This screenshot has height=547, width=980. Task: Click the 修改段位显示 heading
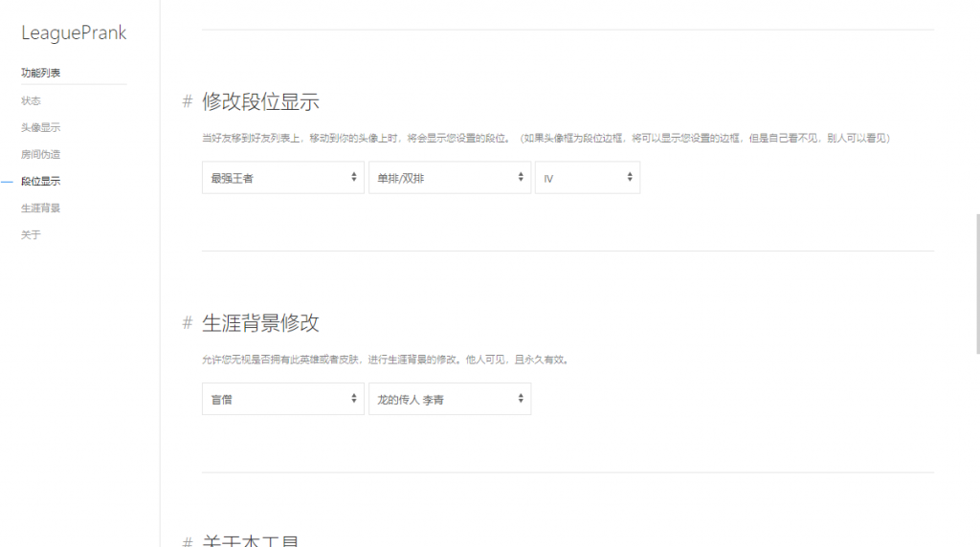coord(260,102)
